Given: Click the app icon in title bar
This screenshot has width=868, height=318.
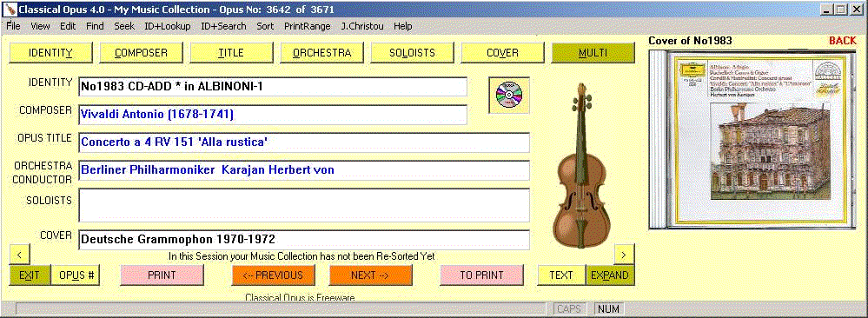Looking at the screenshot, I should click(11, 10).
